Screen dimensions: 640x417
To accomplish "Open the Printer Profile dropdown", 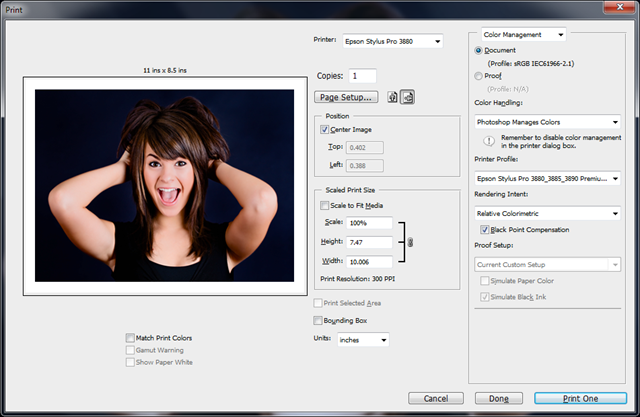I will 547,178.
